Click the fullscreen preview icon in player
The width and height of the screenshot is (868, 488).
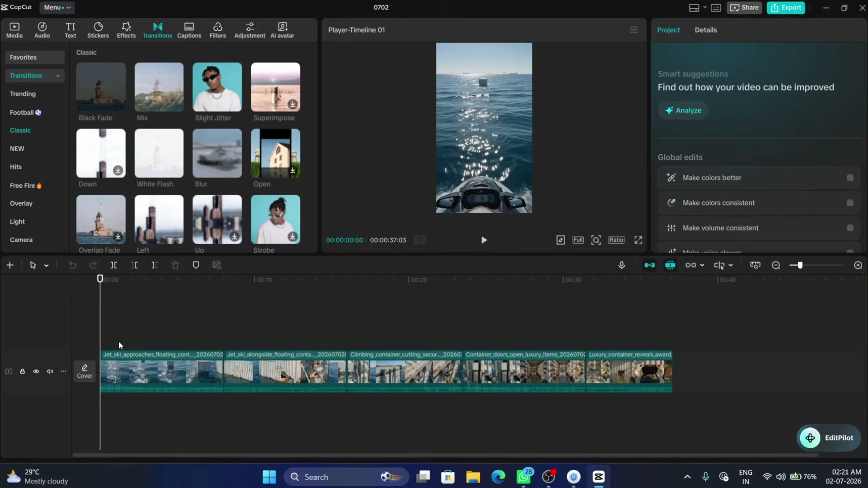pos(638,240)
